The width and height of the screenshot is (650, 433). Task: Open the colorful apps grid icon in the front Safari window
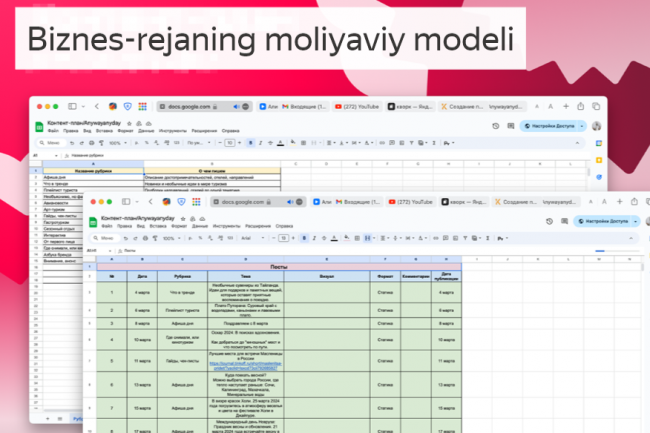196,202
